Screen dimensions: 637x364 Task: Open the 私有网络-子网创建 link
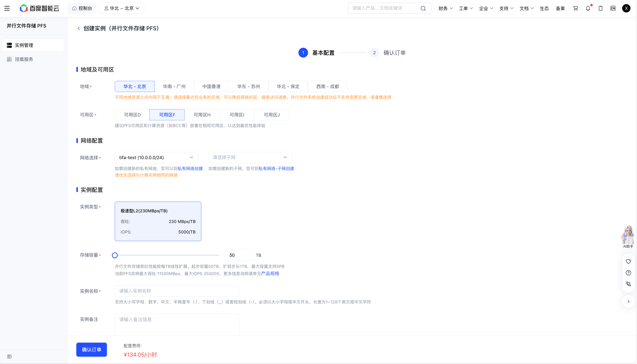[276, 169]
